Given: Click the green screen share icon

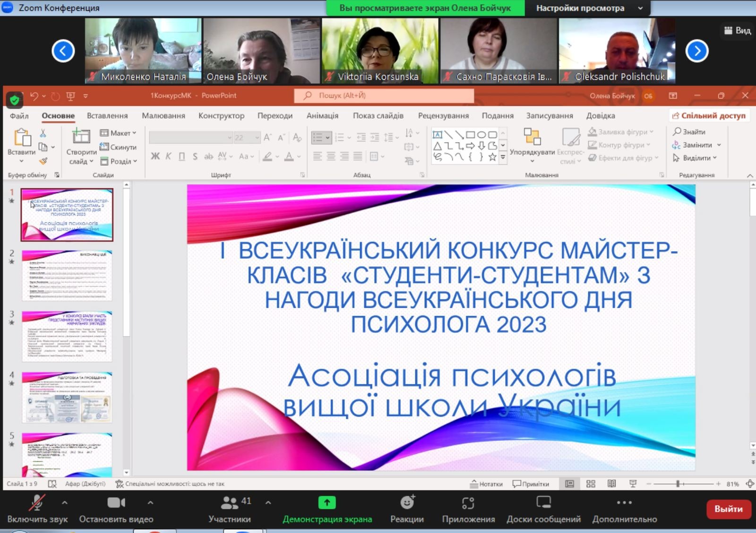Looking at the screenshot, I should click(327, 503).
